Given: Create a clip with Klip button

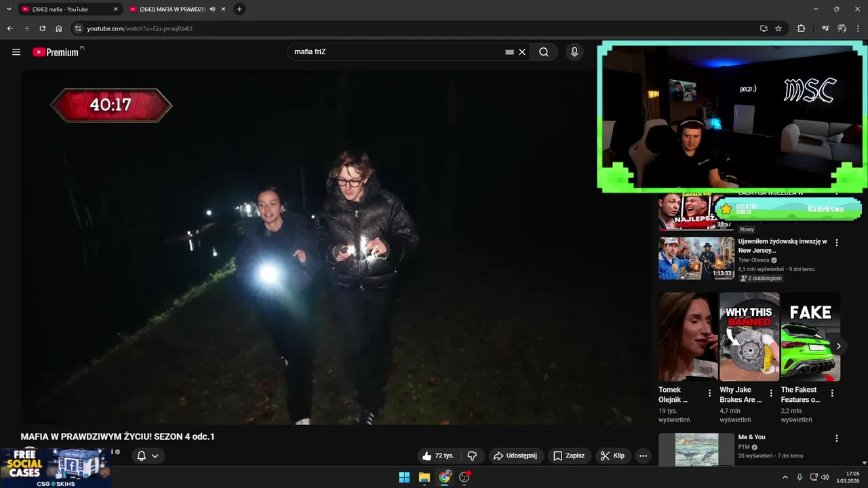Looking at the screenshot, I should [612, 456].
